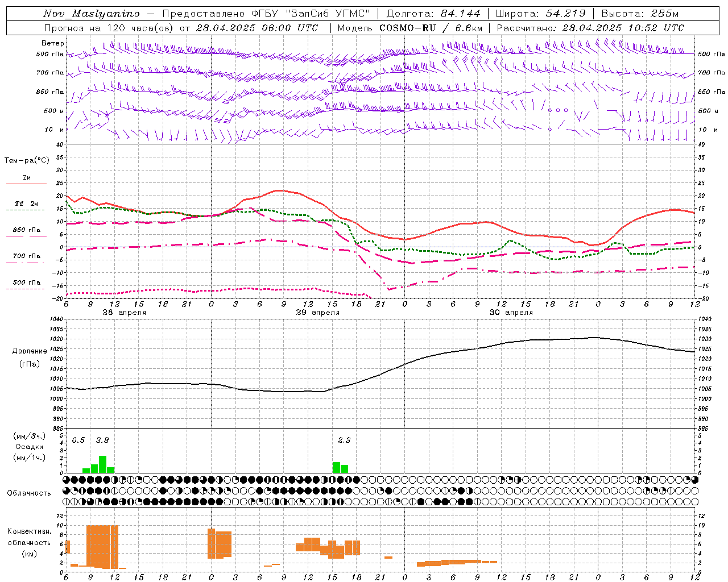
Task: Click the '850 гПа' temperature legend entry
Action: 27,230
